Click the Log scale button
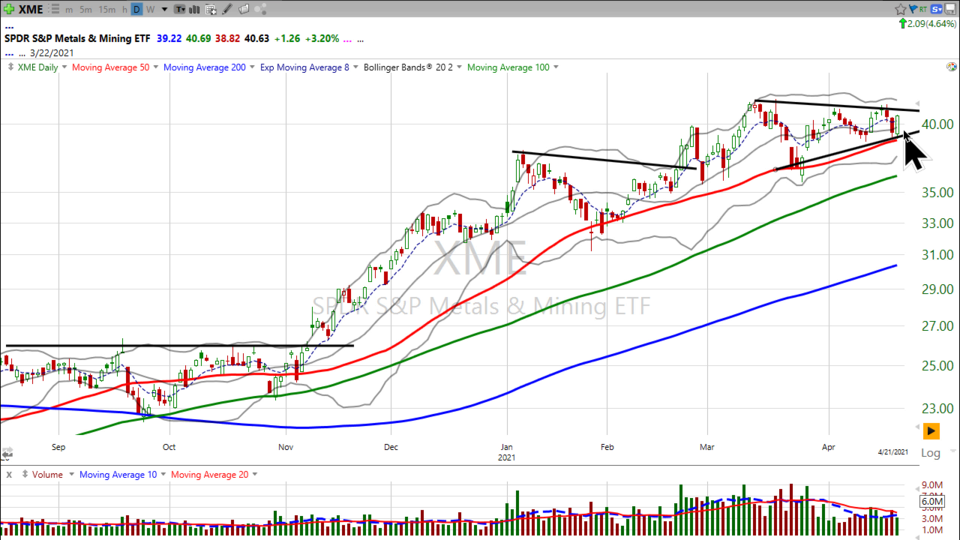Viewport: 960px width, 540px height. [930, 453]
